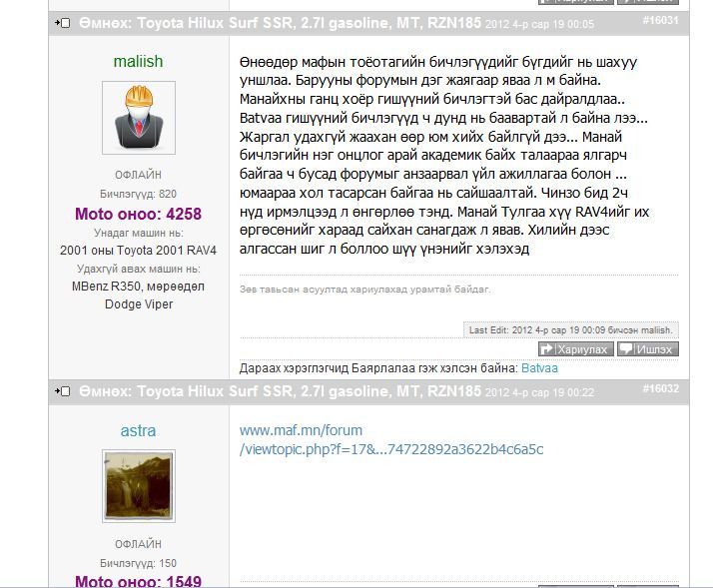Open the astra username profile link

click(138, 430)
